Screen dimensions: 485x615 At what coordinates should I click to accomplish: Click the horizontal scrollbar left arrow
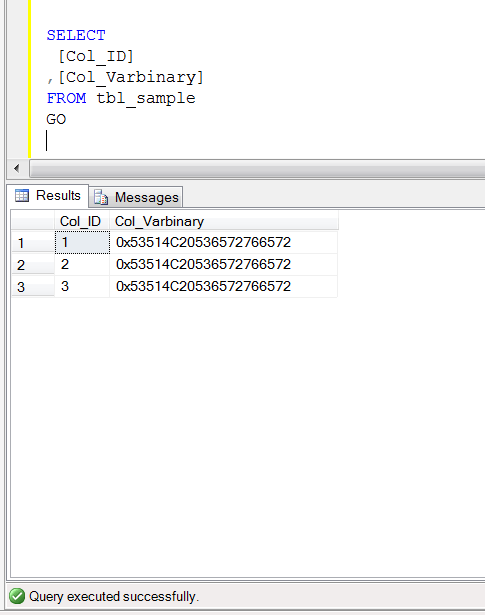(17, 169)
